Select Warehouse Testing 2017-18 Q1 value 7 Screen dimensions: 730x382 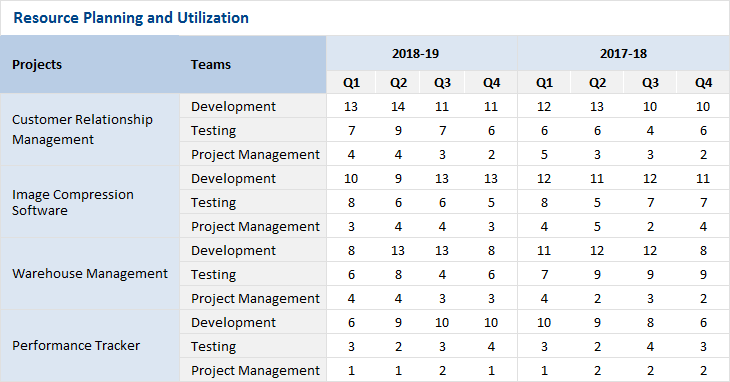pyautogui.click(x=544, y=275)
